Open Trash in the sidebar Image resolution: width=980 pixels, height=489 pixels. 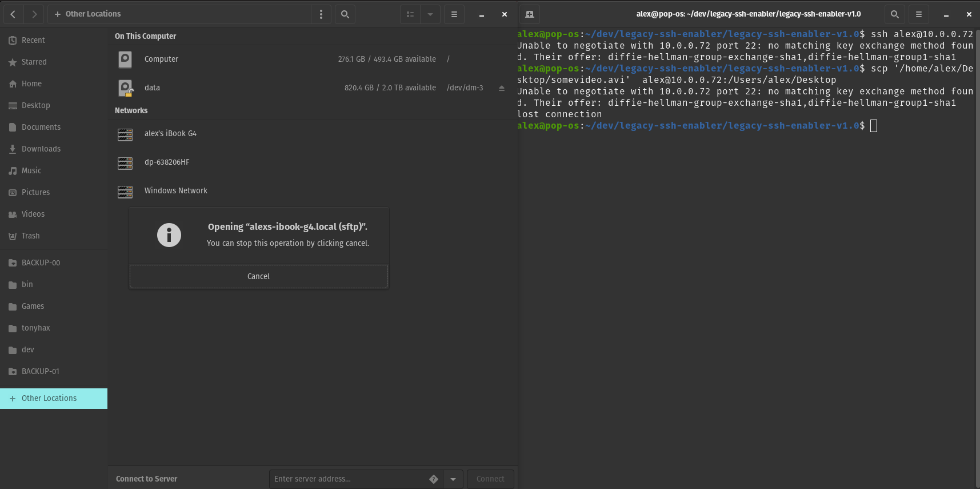(54, 236)
